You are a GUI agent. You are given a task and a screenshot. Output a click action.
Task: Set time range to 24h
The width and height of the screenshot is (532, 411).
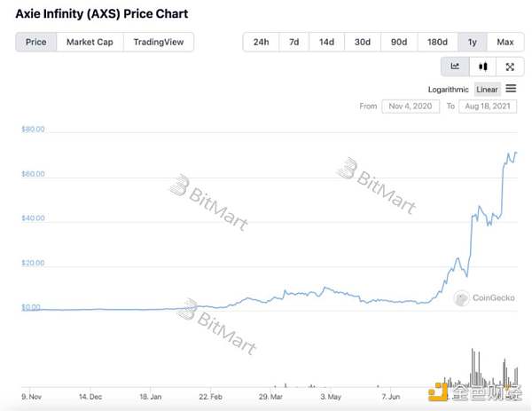point(261,42)
